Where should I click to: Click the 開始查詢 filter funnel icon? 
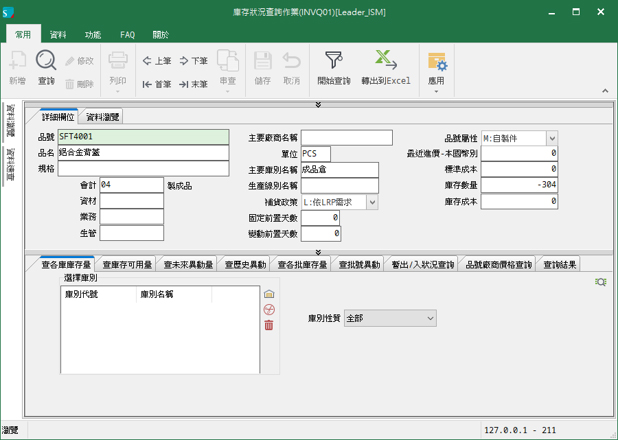click(333, 63)
